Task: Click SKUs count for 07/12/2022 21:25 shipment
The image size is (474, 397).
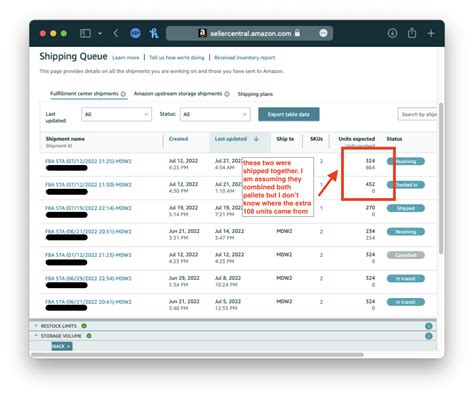Action: click(x=321, y=161)
